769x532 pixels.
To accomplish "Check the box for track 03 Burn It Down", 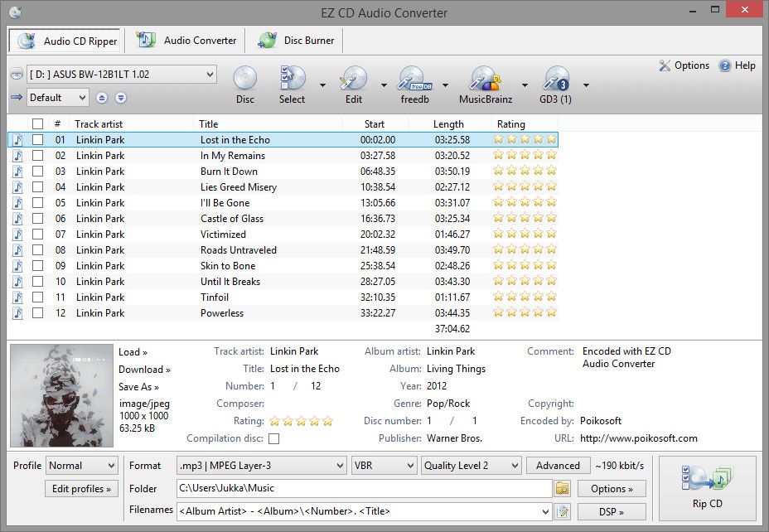I will (x=37, y=172).
